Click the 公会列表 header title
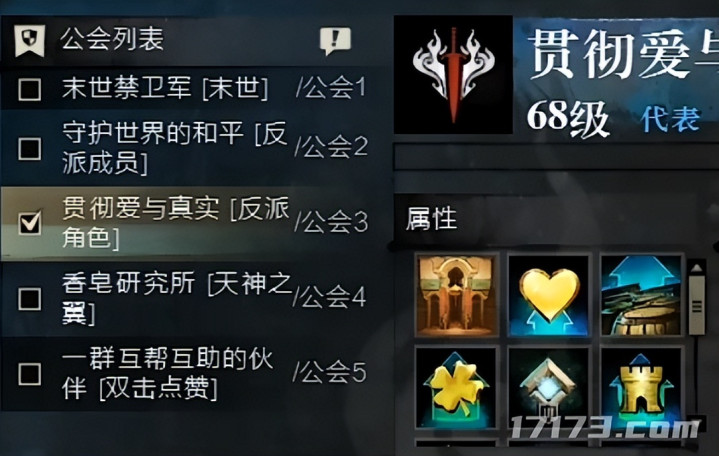Screen dimensions: 719x456 pos(112,39)
